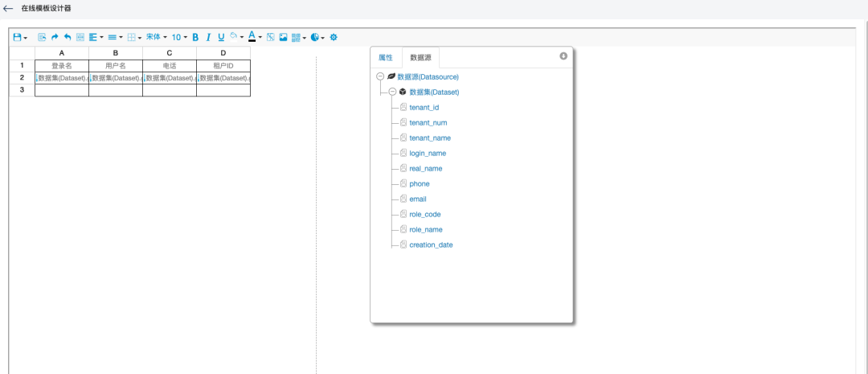
Task: Toggle bold formatting
Action: (195, 37)
